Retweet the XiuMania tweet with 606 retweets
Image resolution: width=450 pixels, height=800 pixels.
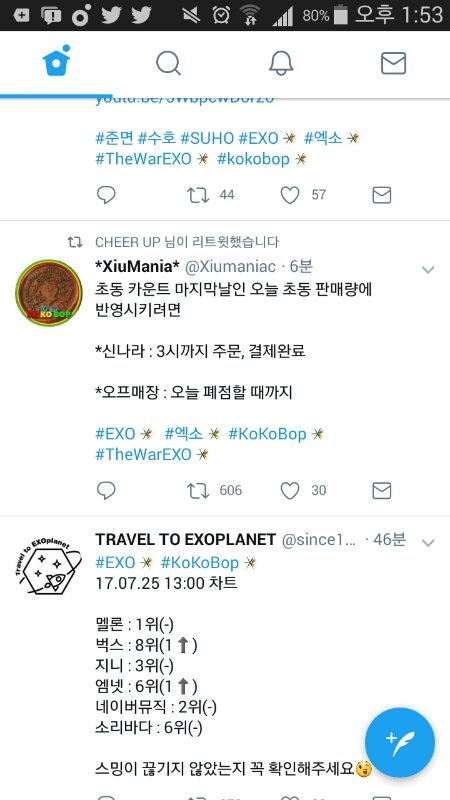click(198, 491)
